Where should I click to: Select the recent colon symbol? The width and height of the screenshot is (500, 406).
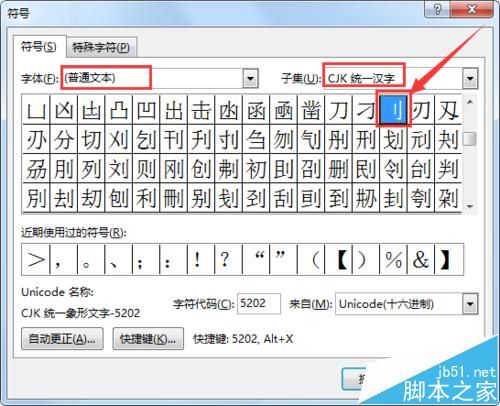coord(174,259)
